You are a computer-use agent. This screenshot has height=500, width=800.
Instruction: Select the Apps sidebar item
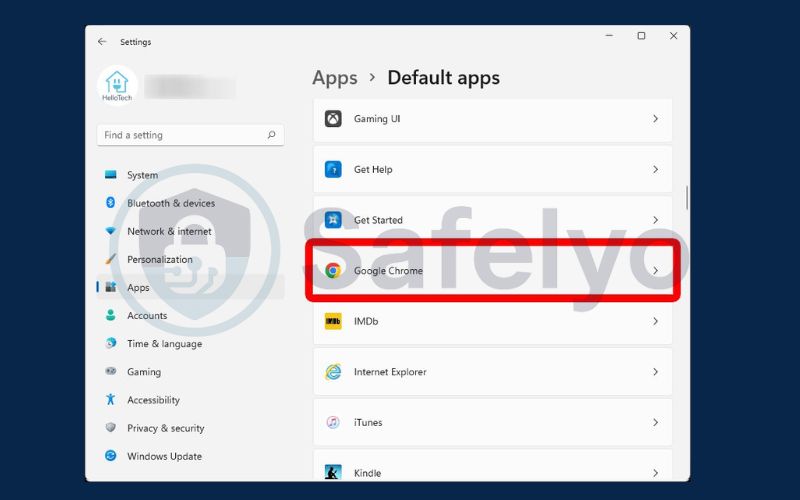(x=190, y=287)
